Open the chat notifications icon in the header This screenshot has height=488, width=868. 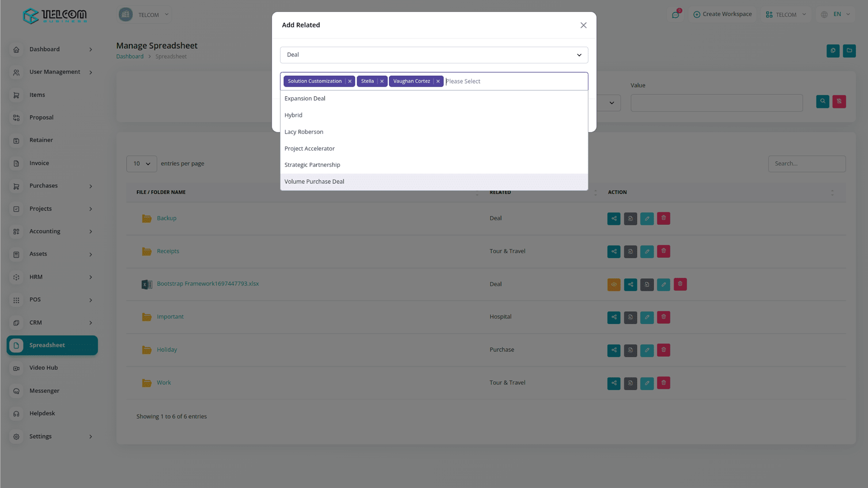pos(675,14)
